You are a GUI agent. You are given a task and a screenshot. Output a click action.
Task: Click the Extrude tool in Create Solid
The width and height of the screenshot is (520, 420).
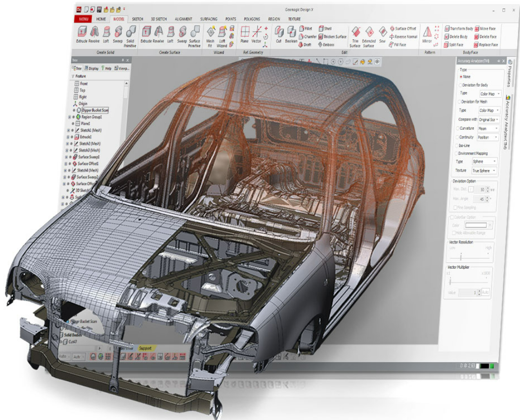pos(81,35)
